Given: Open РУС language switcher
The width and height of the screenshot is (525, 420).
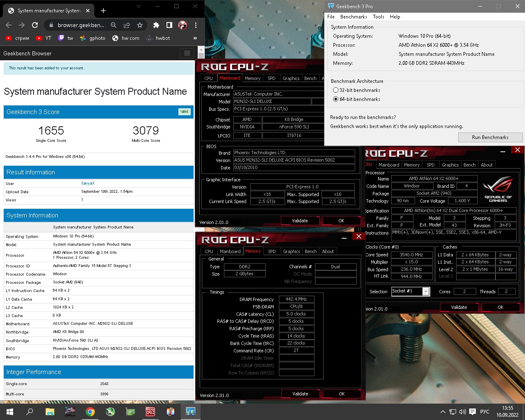Looking at the screenshot, I should click(485, 412).
